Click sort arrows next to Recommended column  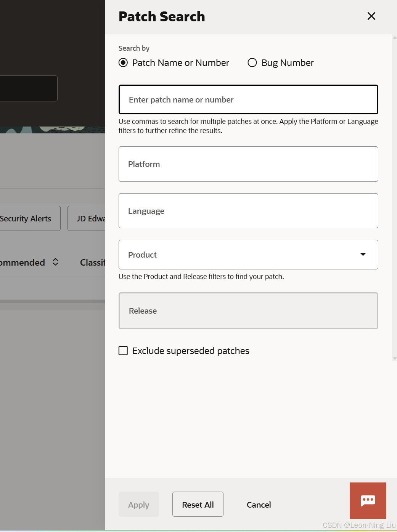(x=55, y=262)
